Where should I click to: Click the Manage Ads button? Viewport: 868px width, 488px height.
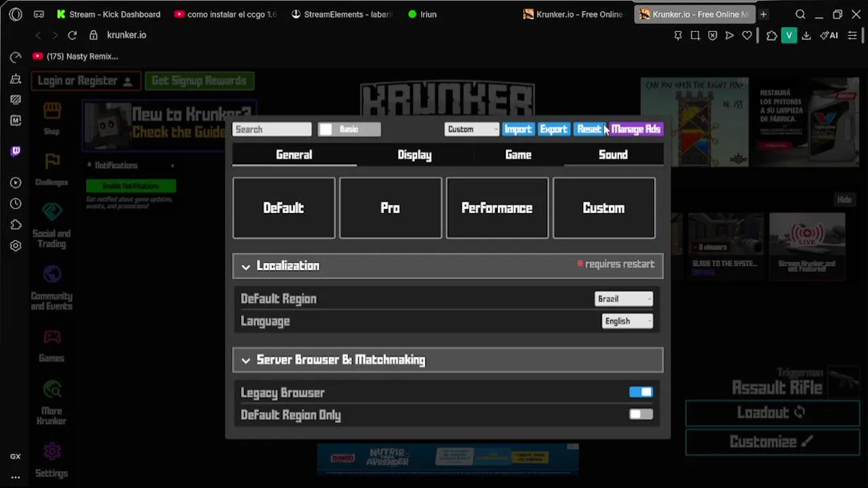635,129
